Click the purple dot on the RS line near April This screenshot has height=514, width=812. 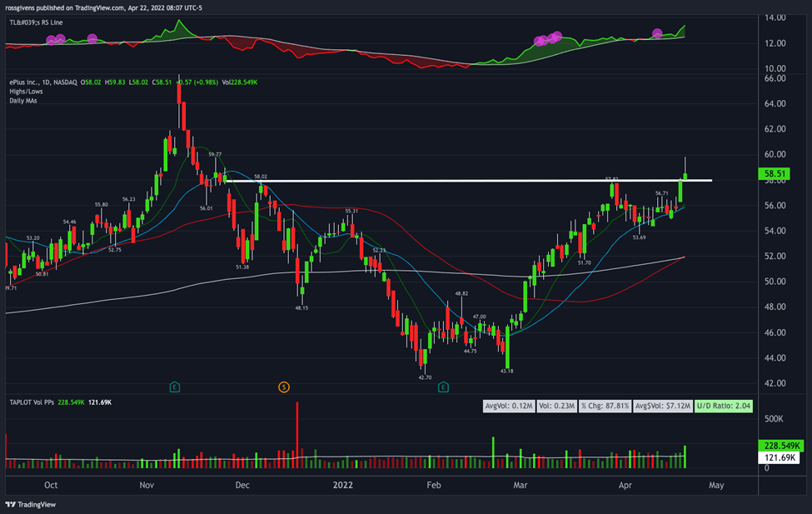coord(658,33)
